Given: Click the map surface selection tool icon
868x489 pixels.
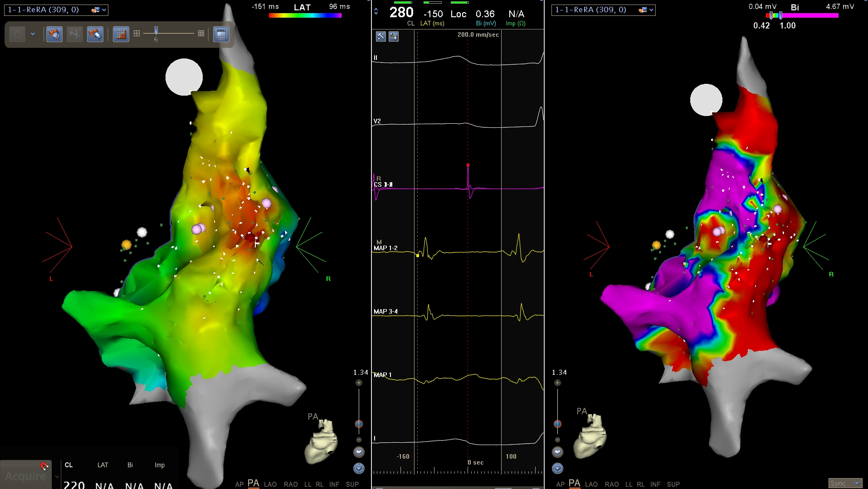Looking at the screenshot, I should click(x=54, y=34).
